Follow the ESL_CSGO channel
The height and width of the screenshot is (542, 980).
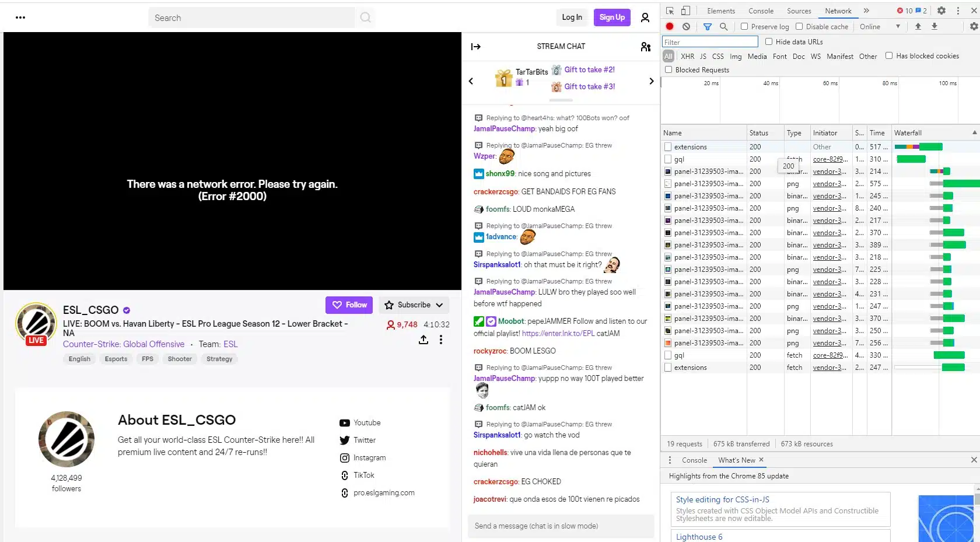click(349, 305)
